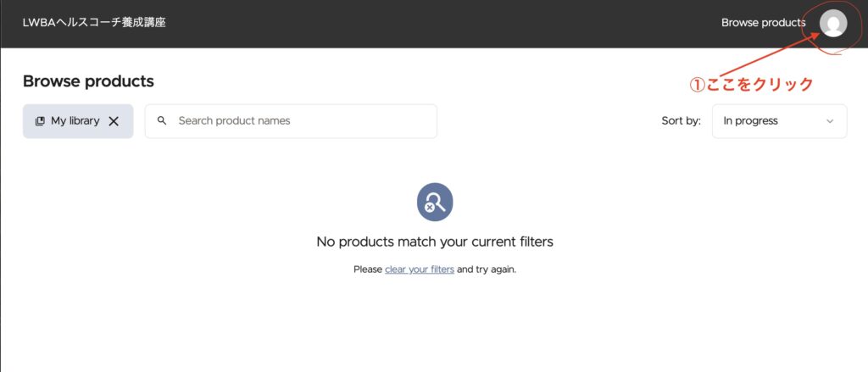The image size is (868, 372).
Task: Click the Browse products page heading
Action: coord(88,81)
